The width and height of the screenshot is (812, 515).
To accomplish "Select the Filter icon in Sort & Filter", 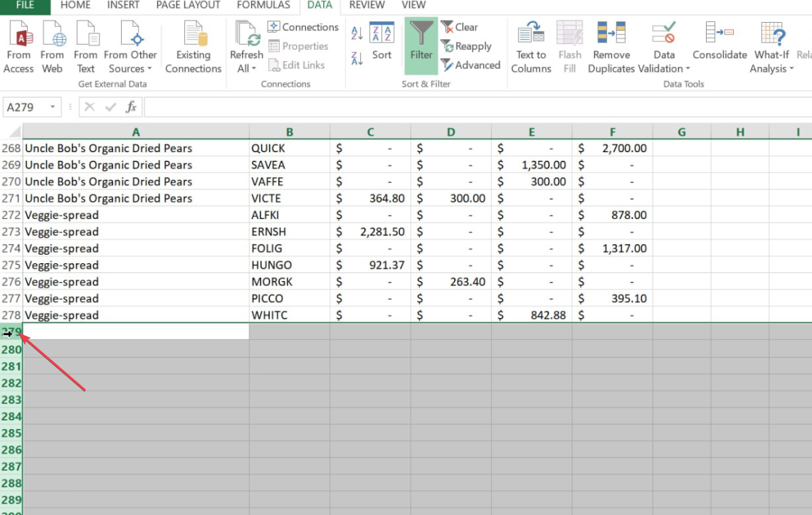I will (420, 43).
